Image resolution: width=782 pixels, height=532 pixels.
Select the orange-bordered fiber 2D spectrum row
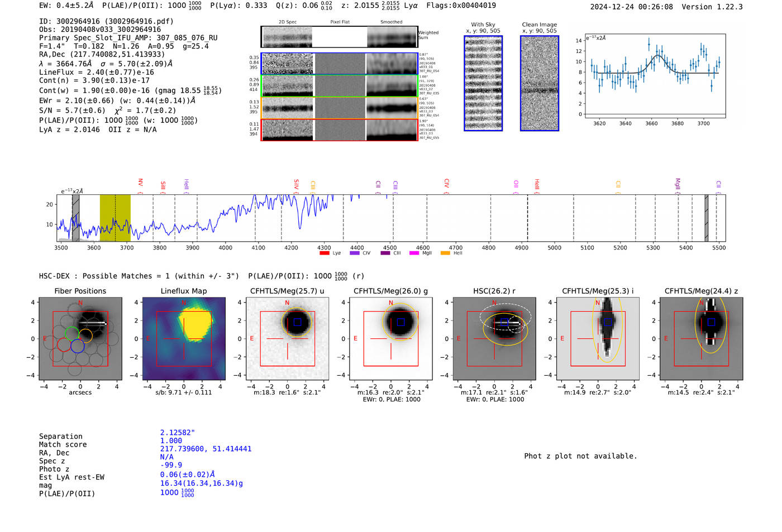(x=339, y=107)
